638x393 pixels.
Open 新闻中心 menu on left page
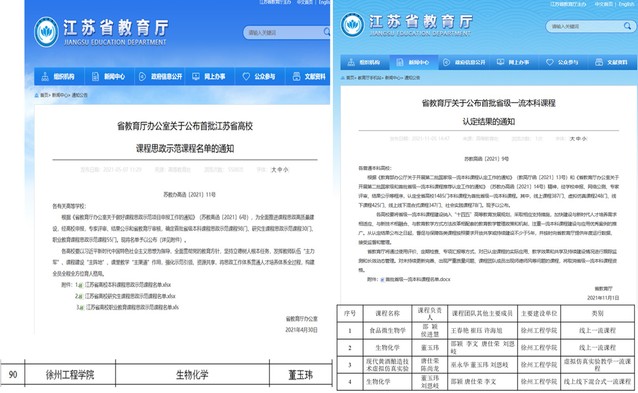109,76
